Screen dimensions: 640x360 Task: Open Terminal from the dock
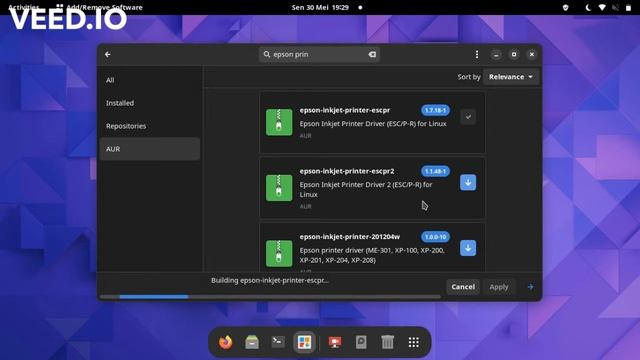click(x=278, y=342)
